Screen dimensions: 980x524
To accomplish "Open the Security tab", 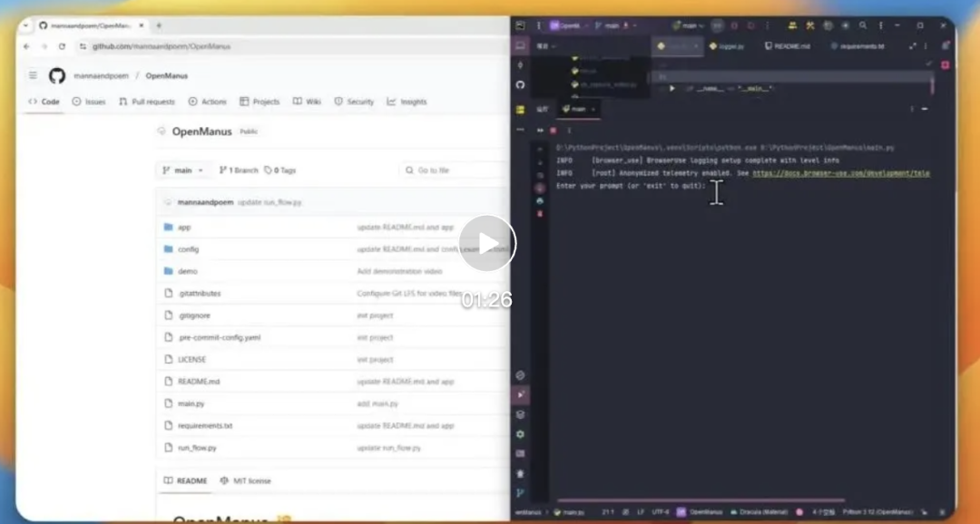I will [x=354, y=102].
